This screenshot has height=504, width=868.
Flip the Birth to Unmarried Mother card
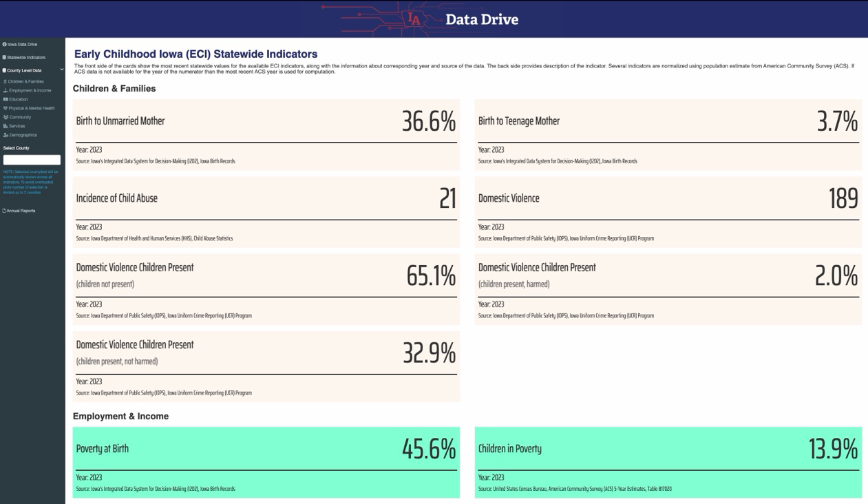[x=266, y=135]
